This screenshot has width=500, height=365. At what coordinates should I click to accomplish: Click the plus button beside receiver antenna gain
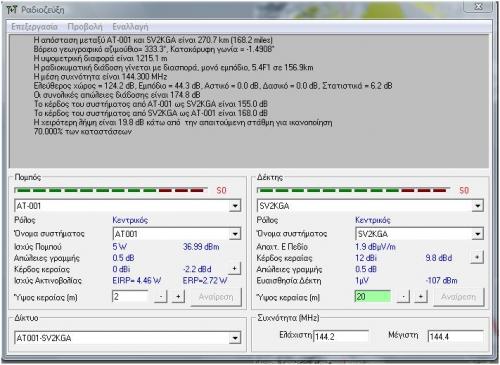(x=477, y=257)
